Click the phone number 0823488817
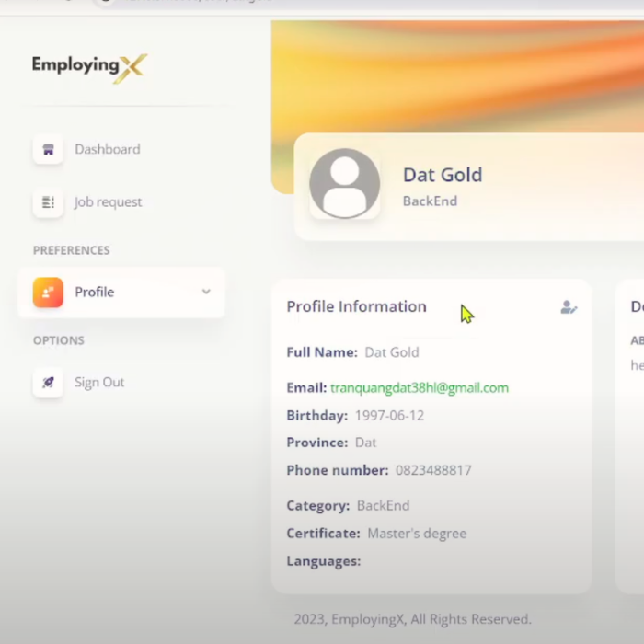Viewport: 644px width, 644px height. pyautogui.click(x=433, y=470)
